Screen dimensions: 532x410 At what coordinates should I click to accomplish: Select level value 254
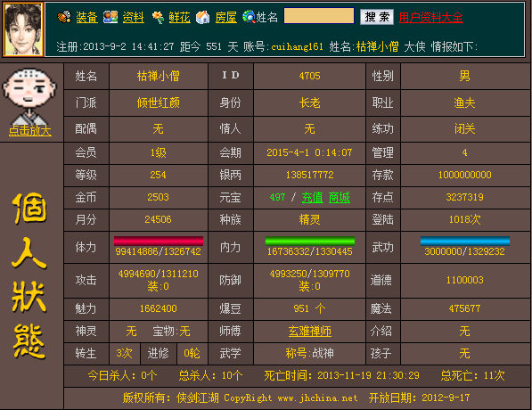(159, 175)
